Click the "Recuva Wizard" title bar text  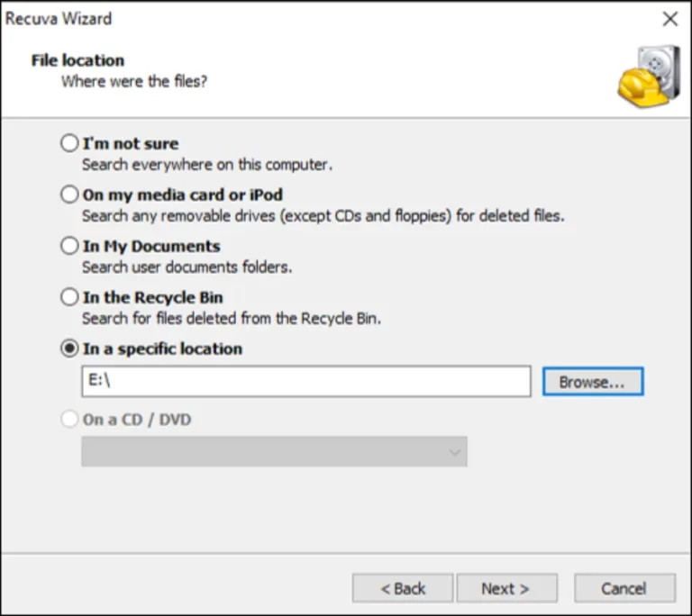[59, 19]
